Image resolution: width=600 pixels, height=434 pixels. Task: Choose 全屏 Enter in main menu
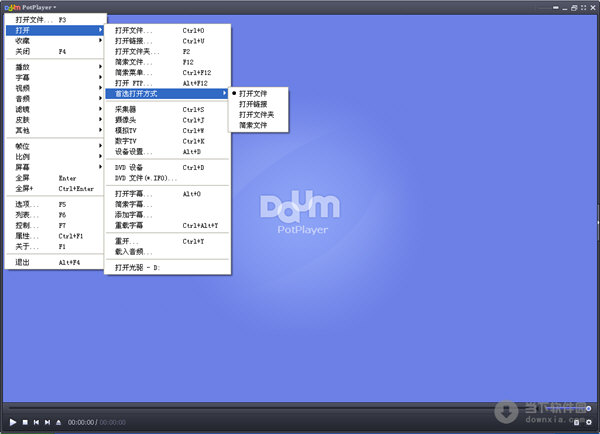55,178
